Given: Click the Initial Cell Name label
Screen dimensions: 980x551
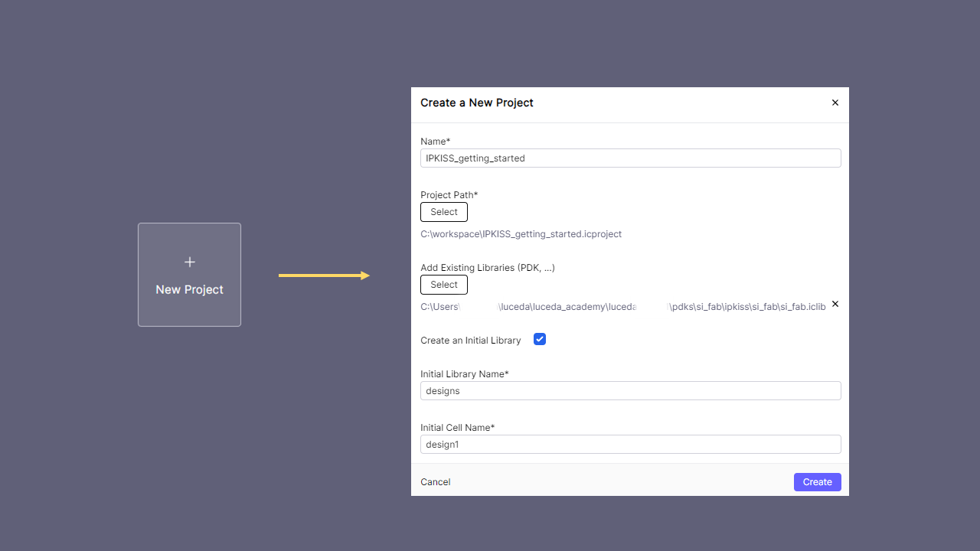Looking at the screenshot, I should [457, 428].
